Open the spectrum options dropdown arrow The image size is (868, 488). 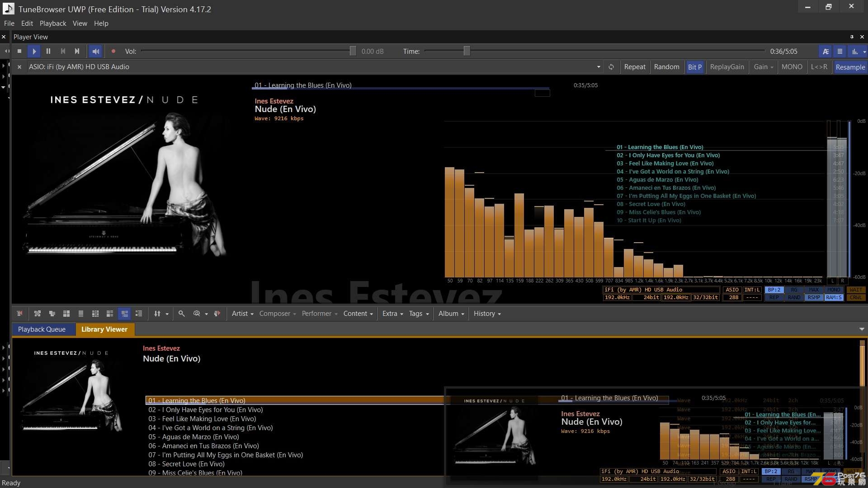pyautogui.click(x=864, y=52)
